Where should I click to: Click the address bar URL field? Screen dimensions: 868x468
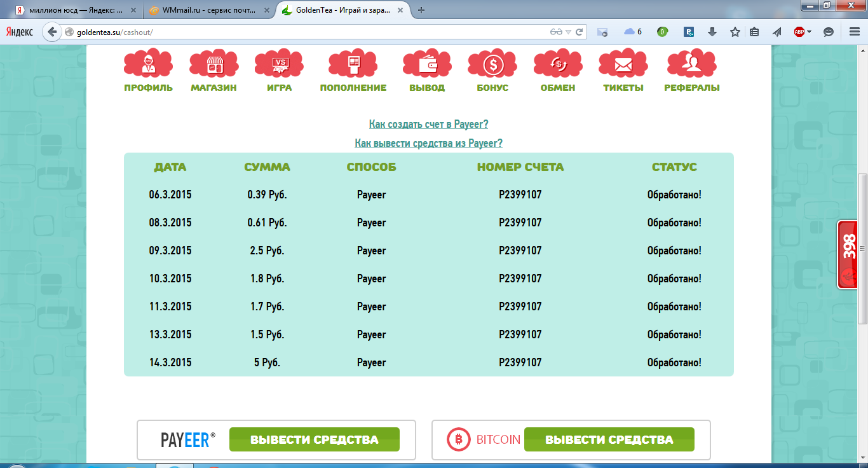(x=311, y=32)
